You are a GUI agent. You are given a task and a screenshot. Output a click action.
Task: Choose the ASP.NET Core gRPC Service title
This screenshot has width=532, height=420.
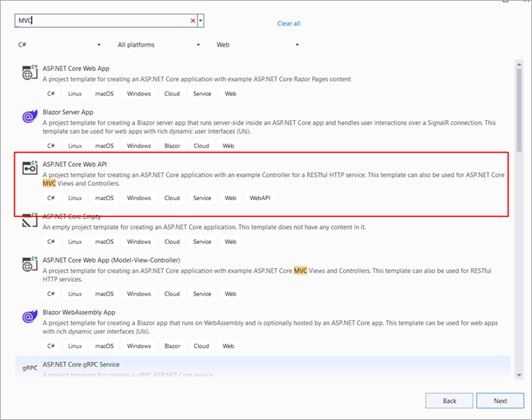(81, 364)
